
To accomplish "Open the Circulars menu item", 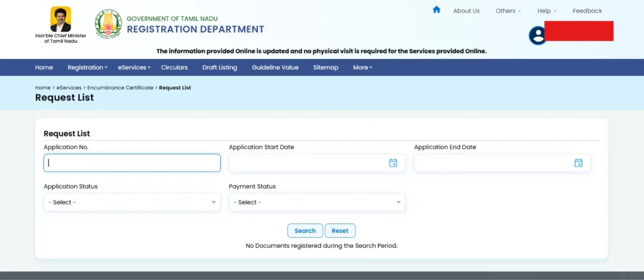I will [x=174, y=68].
